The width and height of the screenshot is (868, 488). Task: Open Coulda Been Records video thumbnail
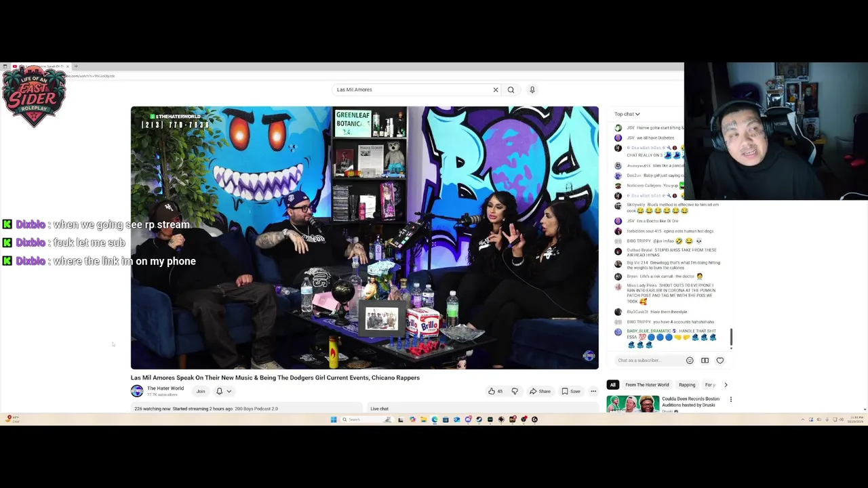[x=633, y=404]
